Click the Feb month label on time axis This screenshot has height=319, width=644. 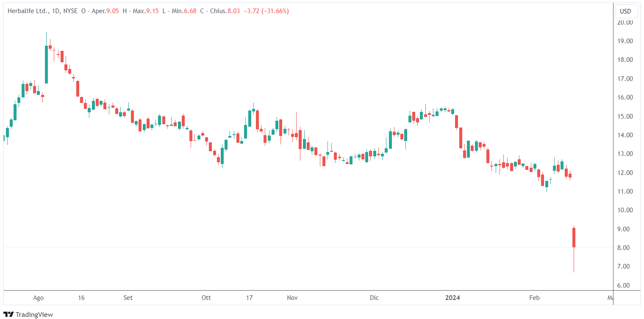(x=535, y=298)
